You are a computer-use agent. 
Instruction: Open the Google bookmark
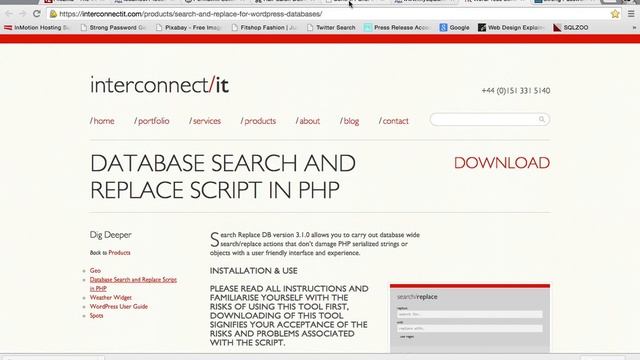coord(454,27)
